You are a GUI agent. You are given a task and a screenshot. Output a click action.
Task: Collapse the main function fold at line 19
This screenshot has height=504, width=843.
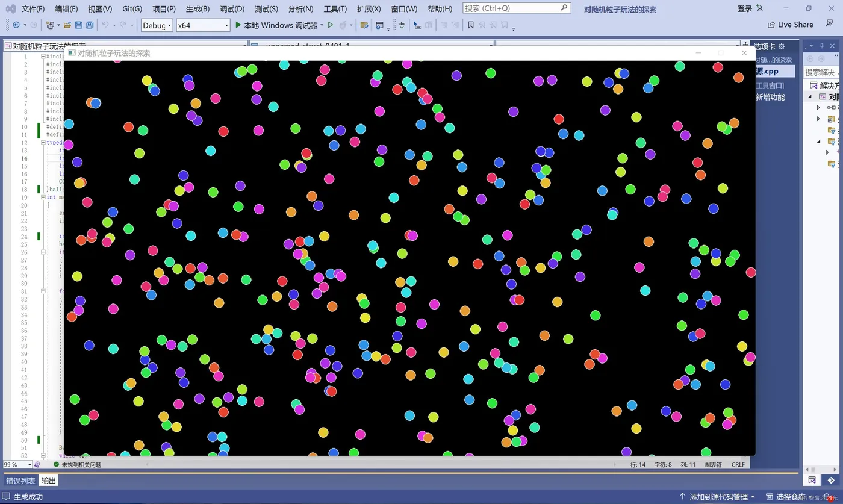pos(43,197)
